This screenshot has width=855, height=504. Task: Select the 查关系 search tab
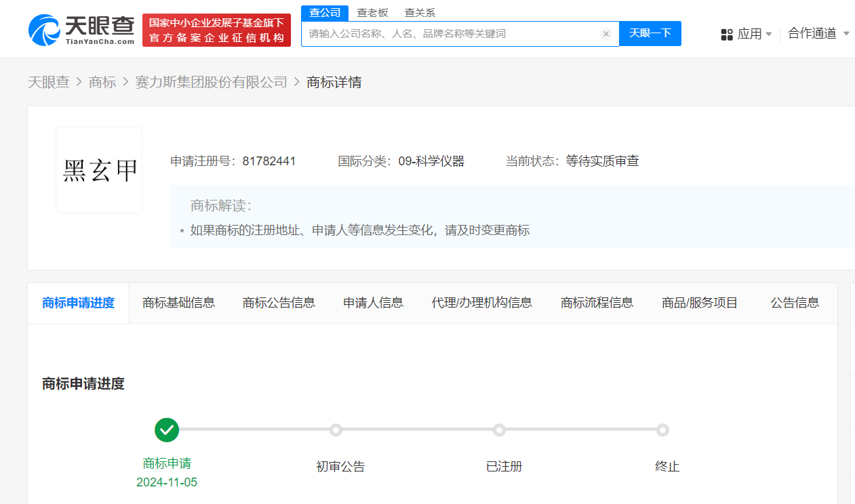click(x=420, y=13)
